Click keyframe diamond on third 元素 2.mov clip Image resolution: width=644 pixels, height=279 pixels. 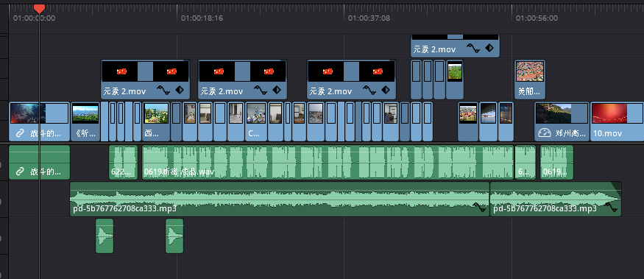[x=385, y=90]
